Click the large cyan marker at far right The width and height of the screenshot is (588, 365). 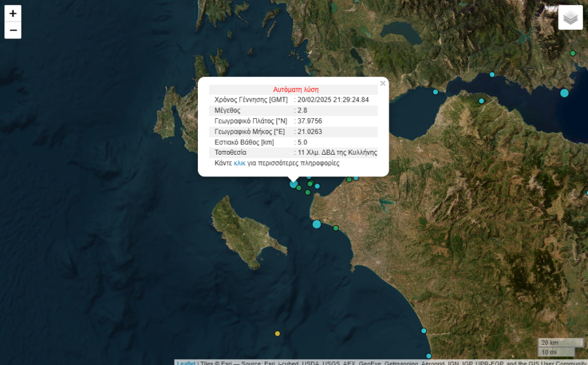pyautogui.click(x=564, y=93)
